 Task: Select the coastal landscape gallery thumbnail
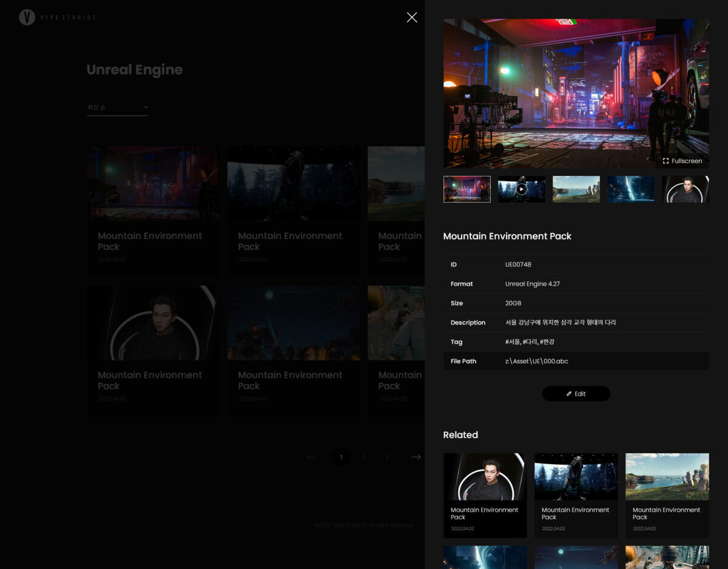click(x=576, y=189)
